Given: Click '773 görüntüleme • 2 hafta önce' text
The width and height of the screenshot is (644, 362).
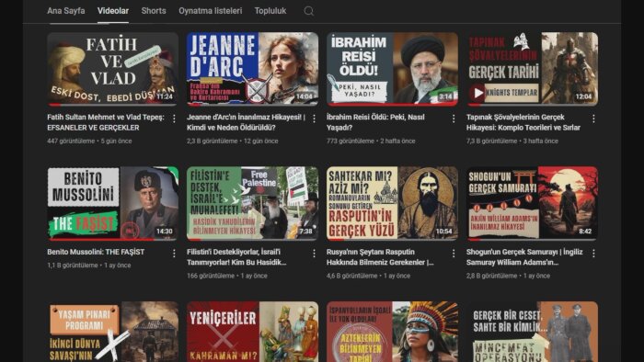Looking at the screenshot, I should click(x=371, y=141).
